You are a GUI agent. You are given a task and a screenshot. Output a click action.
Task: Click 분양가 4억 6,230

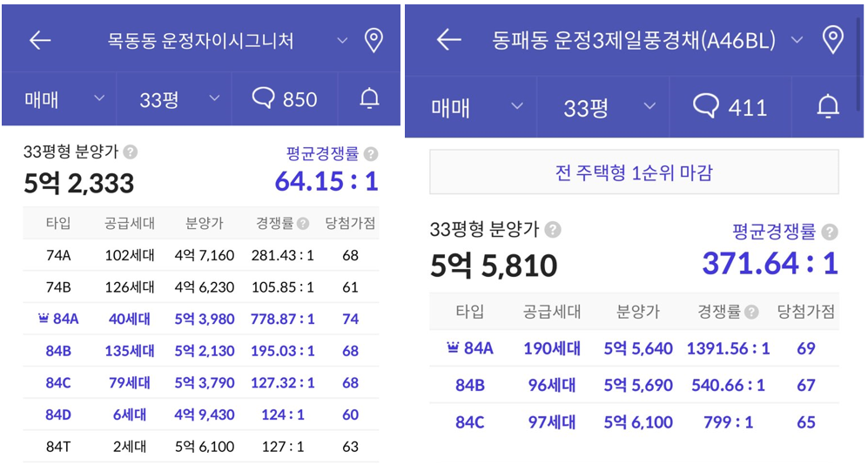tap(205, 286)
